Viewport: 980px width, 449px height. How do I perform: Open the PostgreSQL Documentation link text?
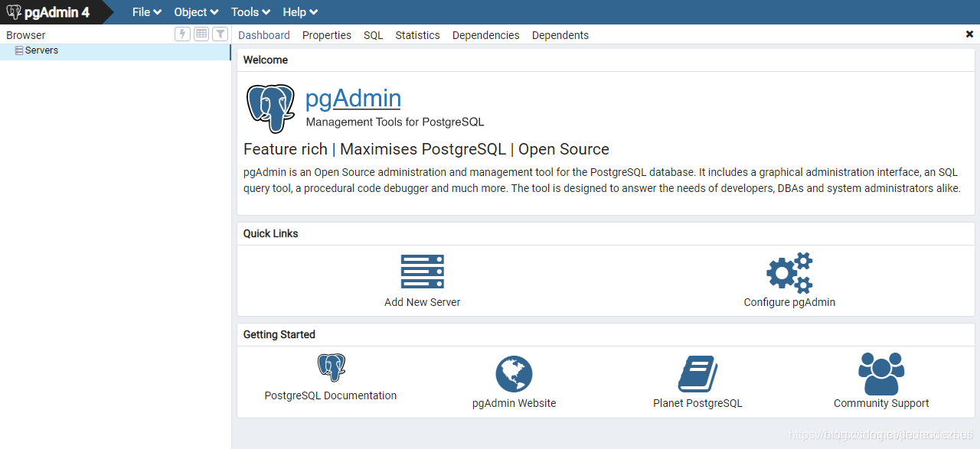(331, 395)
